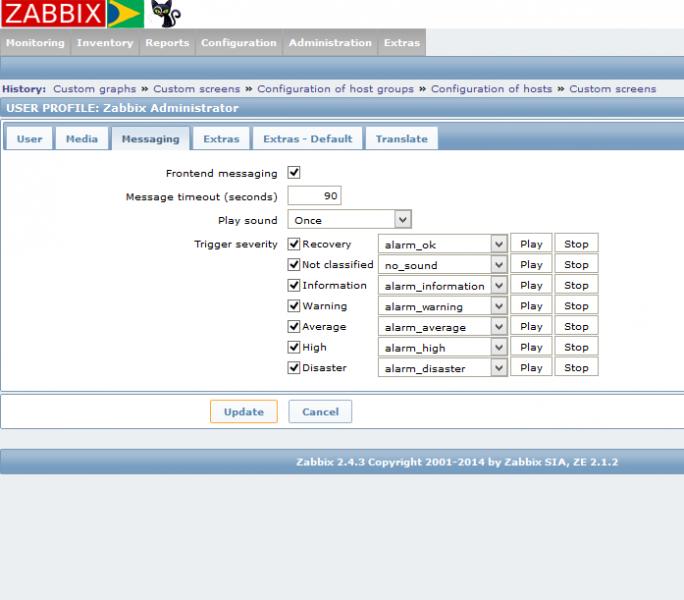Open the Monitoring menu
The image size is (684, 600).
pos(35,43)
